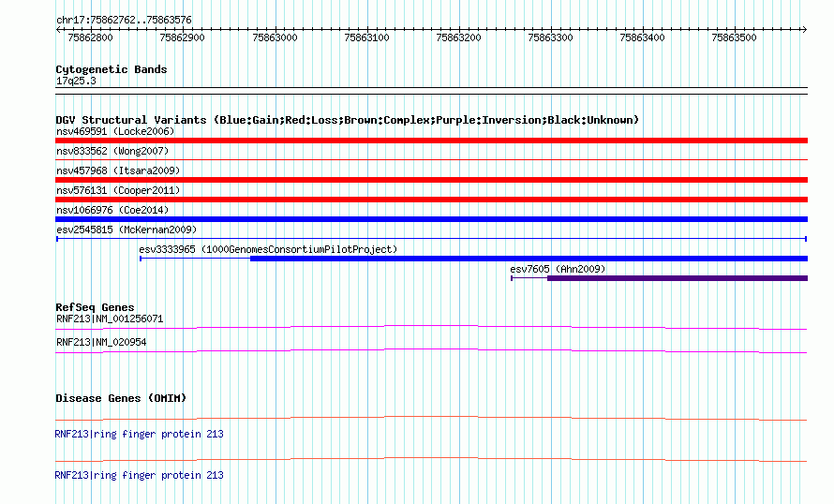Select the Disease Genes (OMIM) track heading

[121, 398]
